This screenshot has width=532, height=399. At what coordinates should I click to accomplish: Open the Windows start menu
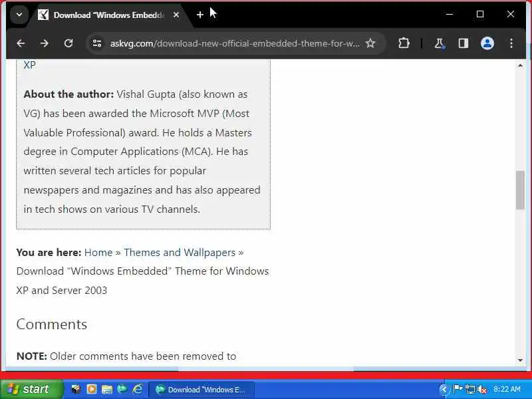(x=31, y=389)
